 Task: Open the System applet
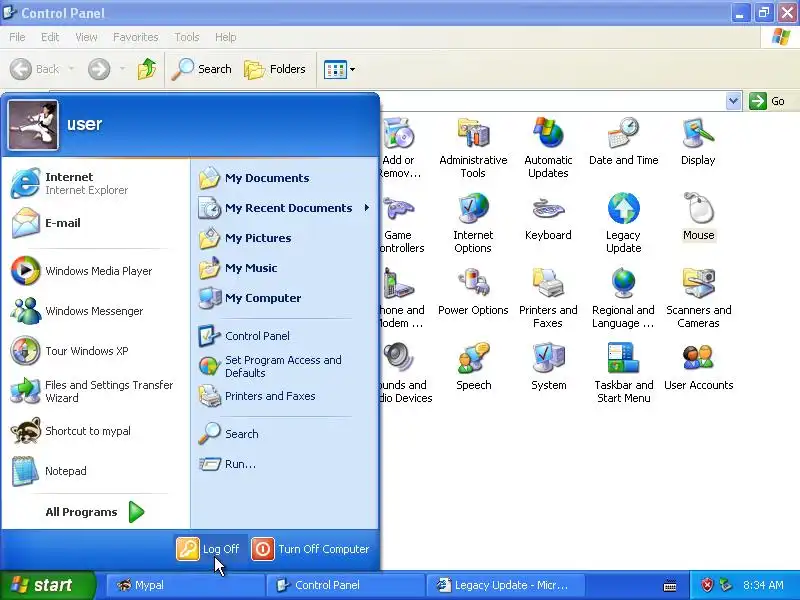(x=548, y=367)
